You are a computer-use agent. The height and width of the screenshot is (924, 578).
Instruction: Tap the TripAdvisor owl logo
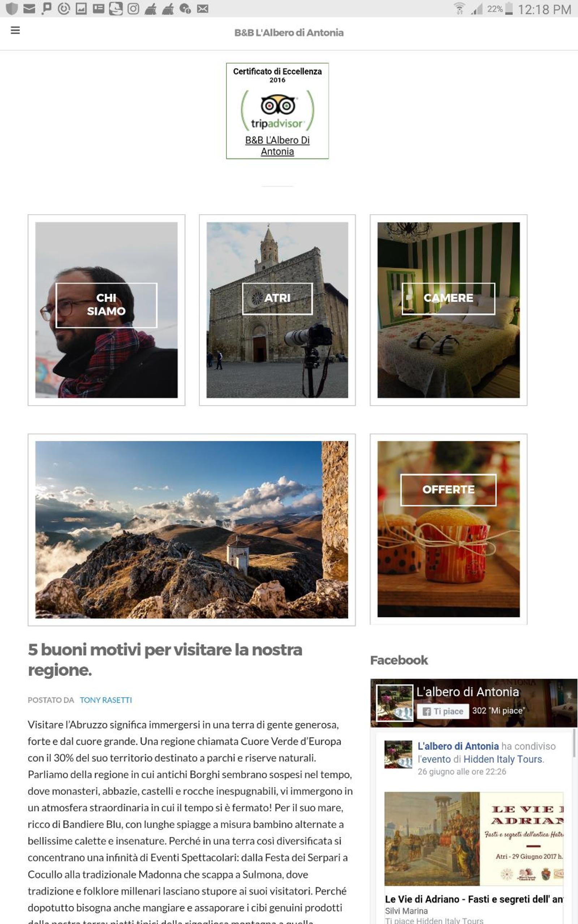coord(277,105)
